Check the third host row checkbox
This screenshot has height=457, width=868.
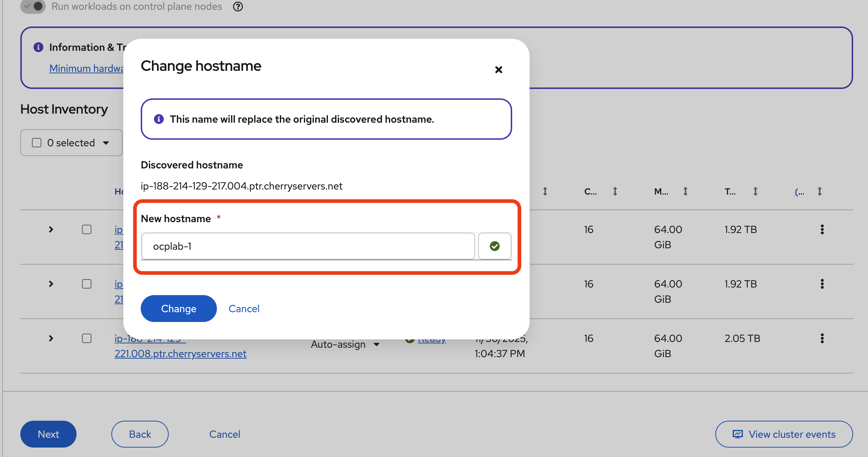tap(87, 338)
